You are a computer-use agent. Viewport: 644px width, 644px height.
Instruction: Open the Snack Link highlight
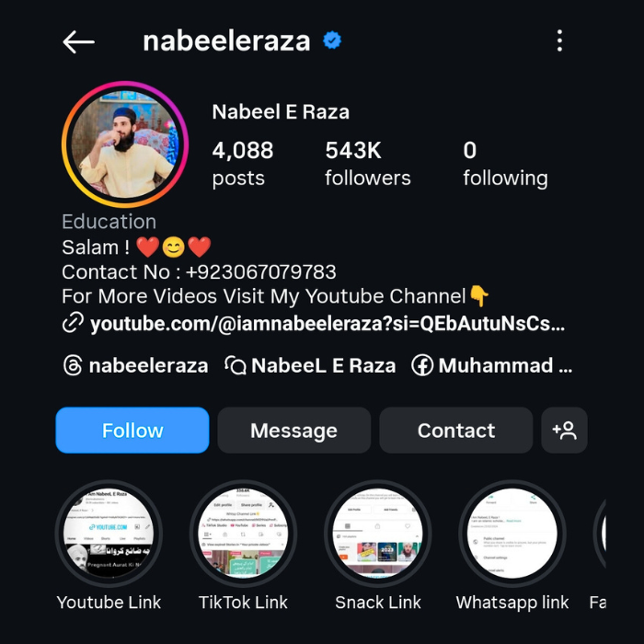pyautogui.click(x=378, y=533)
